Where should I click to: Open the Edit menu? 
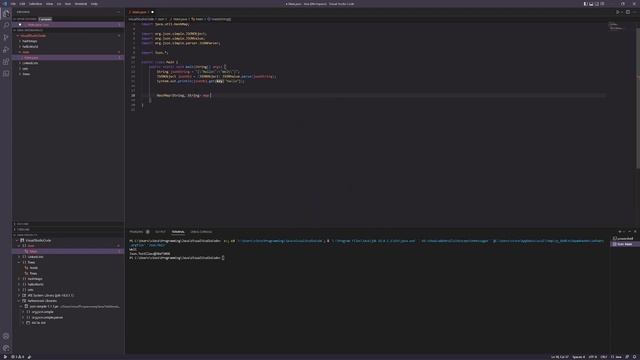click(22, 4)
